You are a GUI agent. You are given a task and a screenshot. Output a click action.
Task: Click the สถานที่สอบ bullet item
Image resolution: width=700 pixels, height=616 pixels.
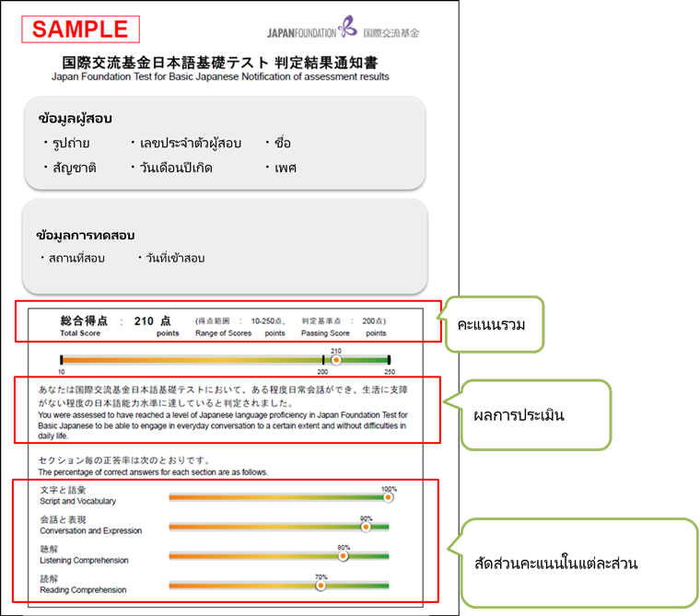[x=76, y=258]
